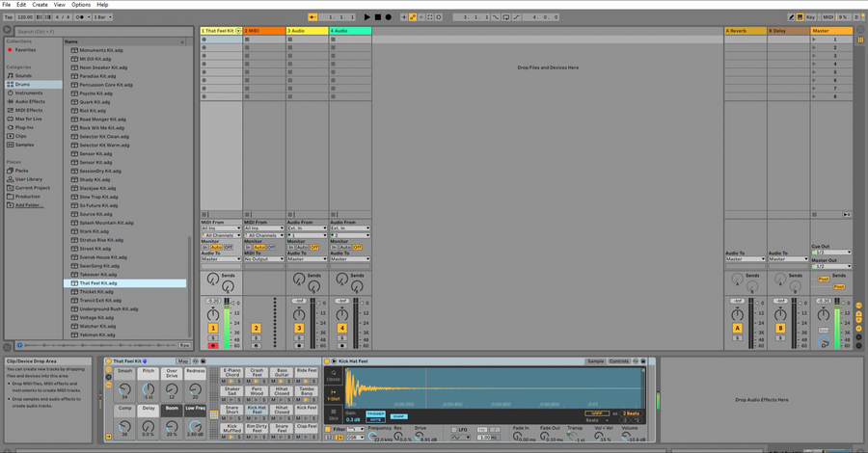Adjust the Smash macro knob
This screenshot has height=453, width=868.
[124, 389]
